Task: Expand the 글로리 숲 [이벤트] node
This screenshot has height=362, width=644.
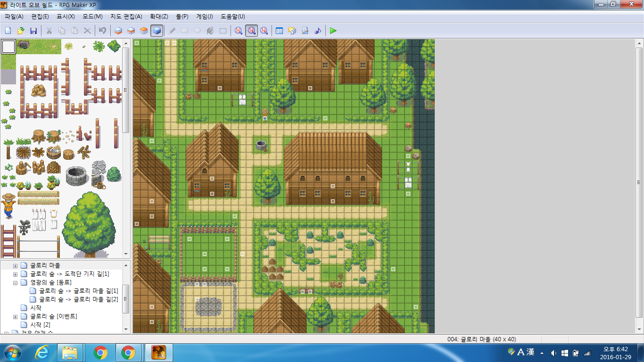Action: tap(15, 317)
